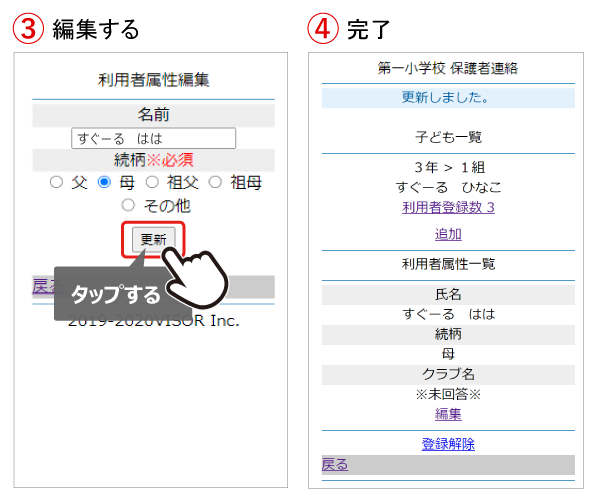Click the 名前 label row
600x498 pixels.
tap(153, 115)
